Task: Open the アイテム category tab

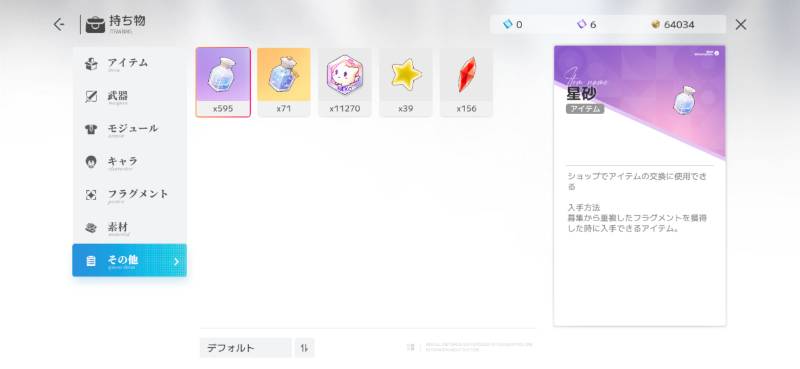Action: click(130, 64)
